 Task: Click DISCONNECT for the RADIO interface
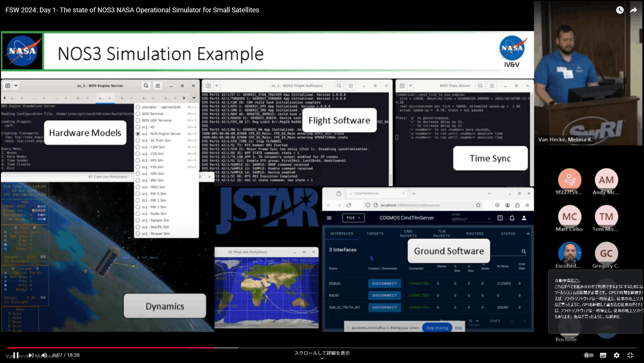point(385,295)
